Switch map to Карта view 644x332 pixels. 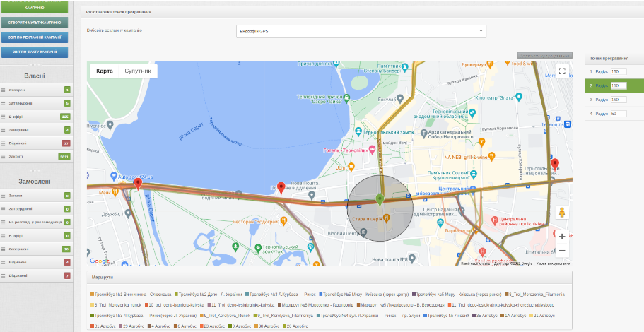105,71
